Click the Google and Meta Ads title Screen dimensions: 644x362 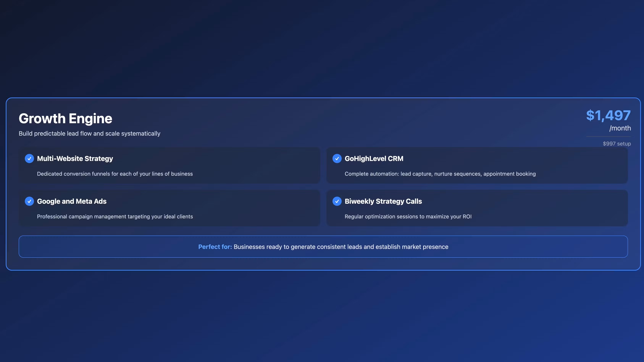[72, 201]
